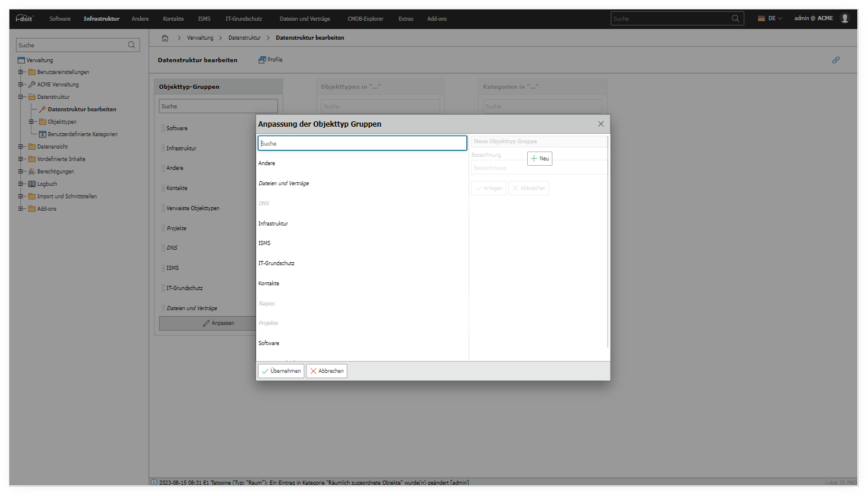Click the home breadcrumb icon
Image resolution: width=868 pixels, height=496 pixels.
(x=165, y=38)
